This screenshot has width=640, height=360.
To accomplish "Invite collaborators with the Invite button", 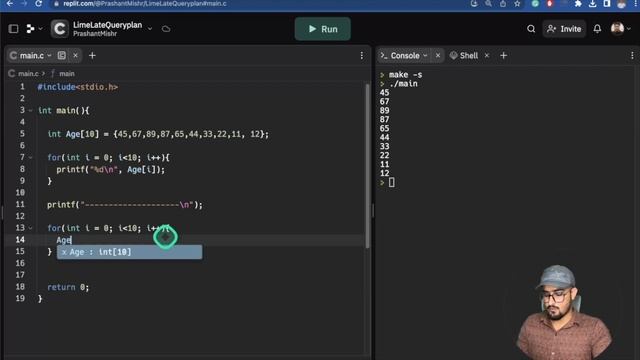I will click(564, 29).
